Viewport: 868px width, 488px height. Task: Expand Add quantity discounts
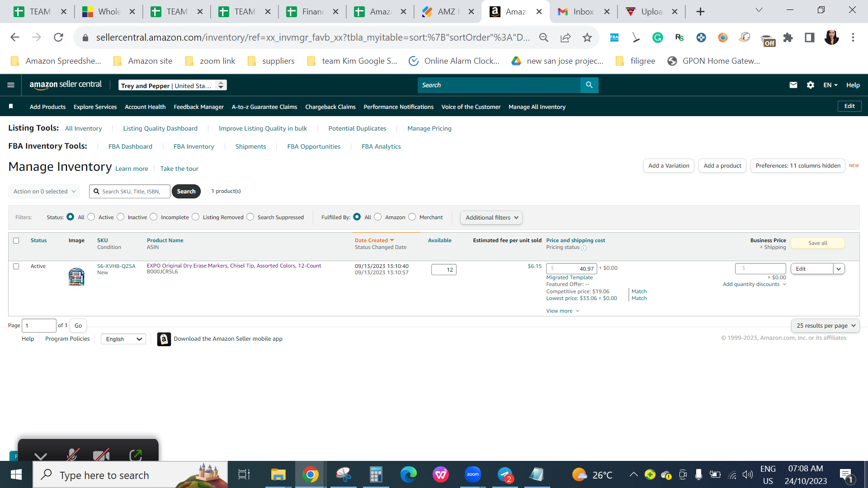pos(755,284)
